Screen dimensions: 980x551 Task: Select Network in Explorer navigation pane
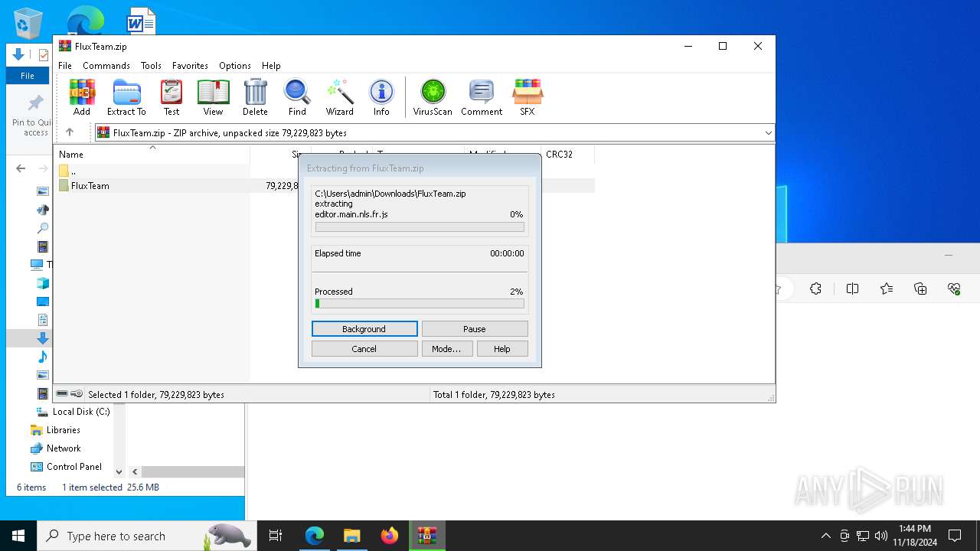55,448
